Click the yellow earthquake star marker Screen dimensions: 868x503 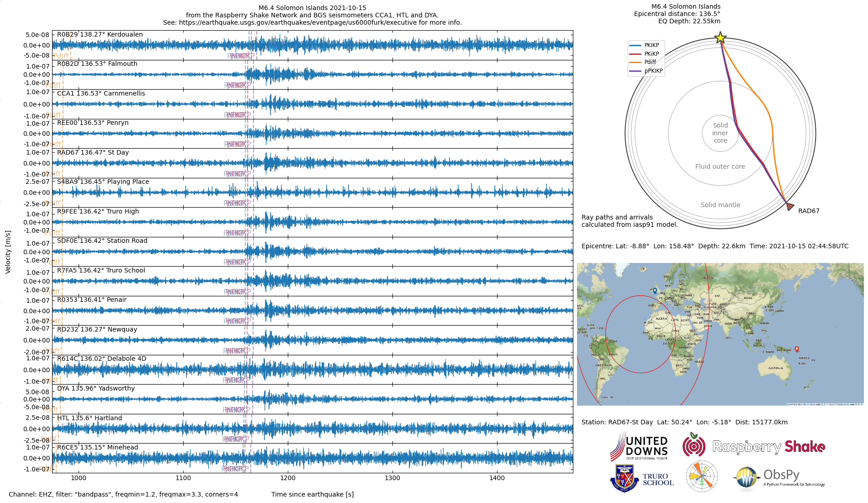point(720,37)
